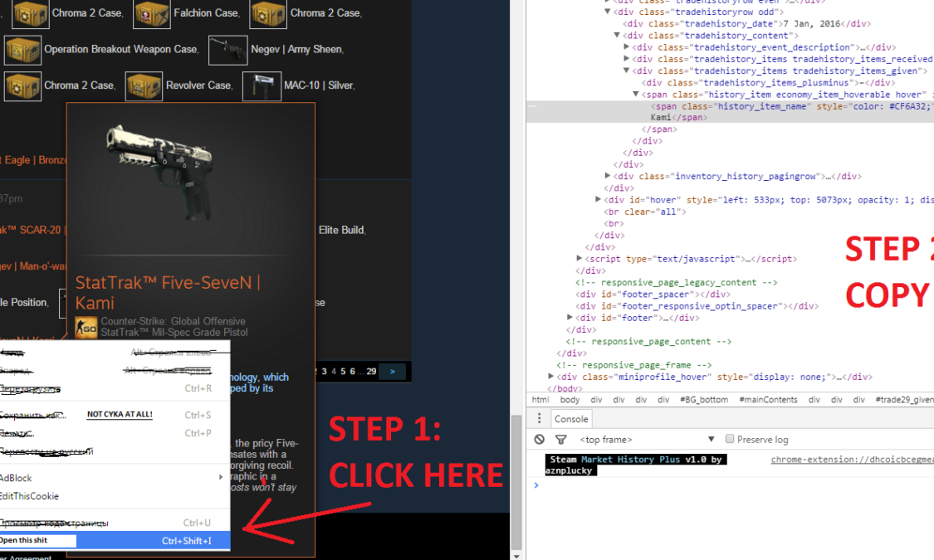This screenshot has width=934, height=560.
Task: Select the history_item_name span line
Action: coord(731,112)
